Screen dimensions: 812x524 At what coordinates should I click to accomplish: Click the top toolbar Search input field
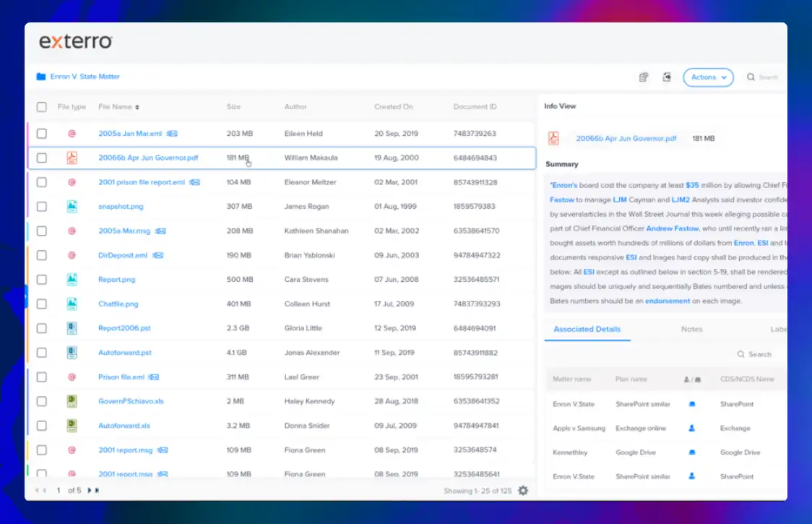pos(769,77)
